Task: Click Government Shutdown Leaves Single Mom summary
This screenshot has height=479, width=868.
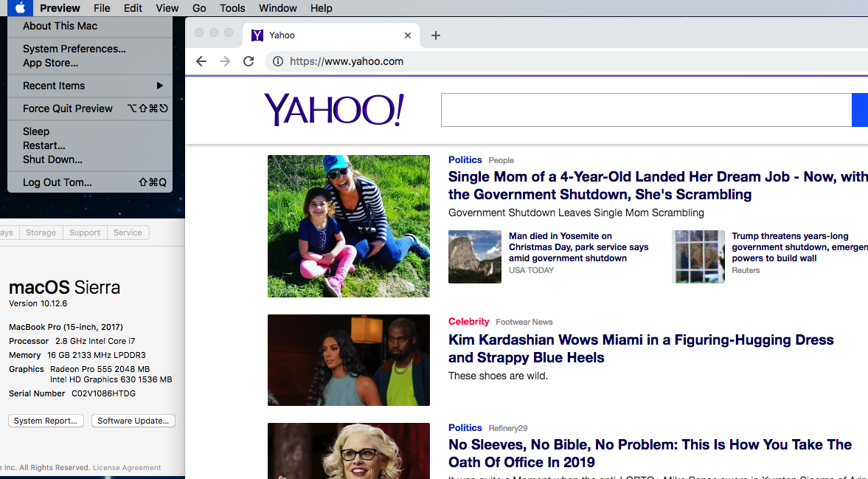Action: click(x=576, y=213)
